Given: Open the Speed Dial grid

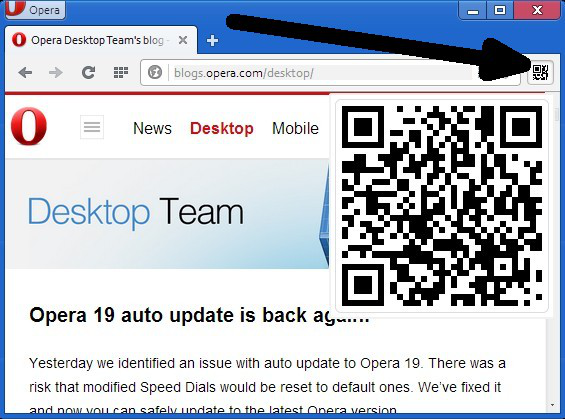Looking at the screenshot, I should (x=121, y=73).
